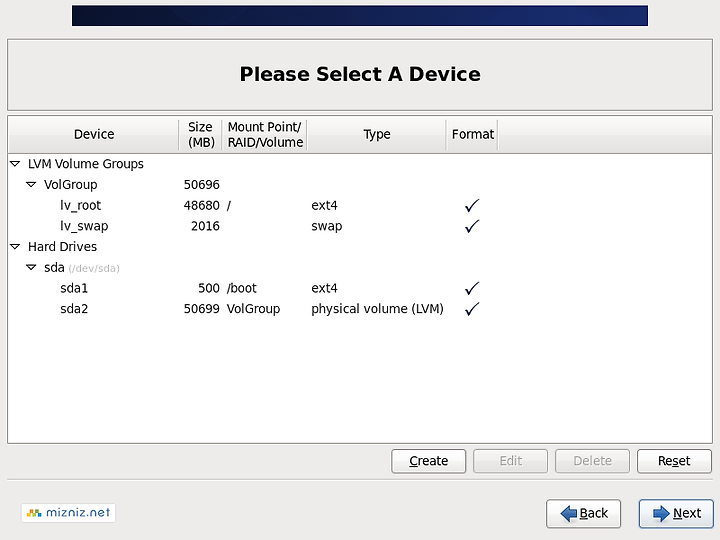This screenshot has height=540, width=720.
Task: Select the lv_root logical volume
Action: (360, 205)
